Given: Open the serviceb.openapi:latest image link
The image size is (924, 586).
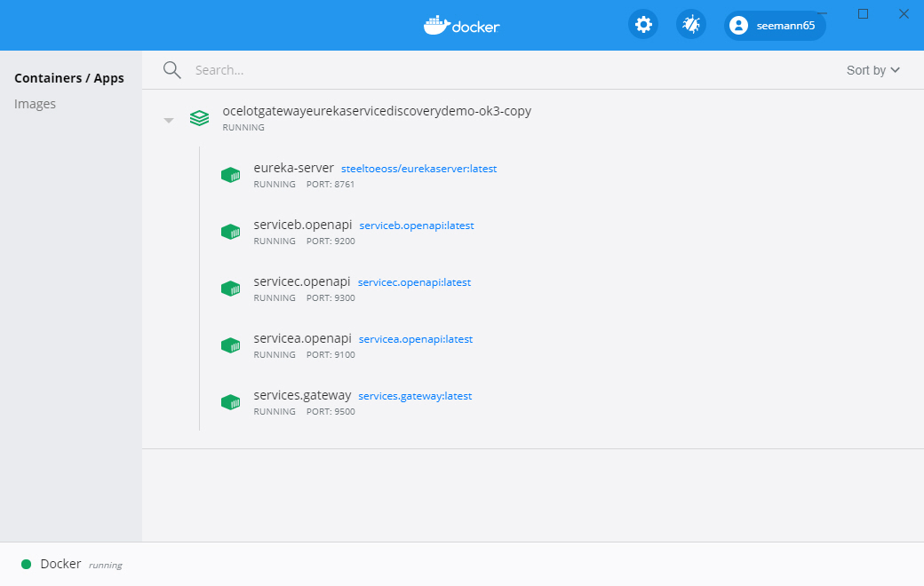Looking at the screenshot, I should coord(417,226).
